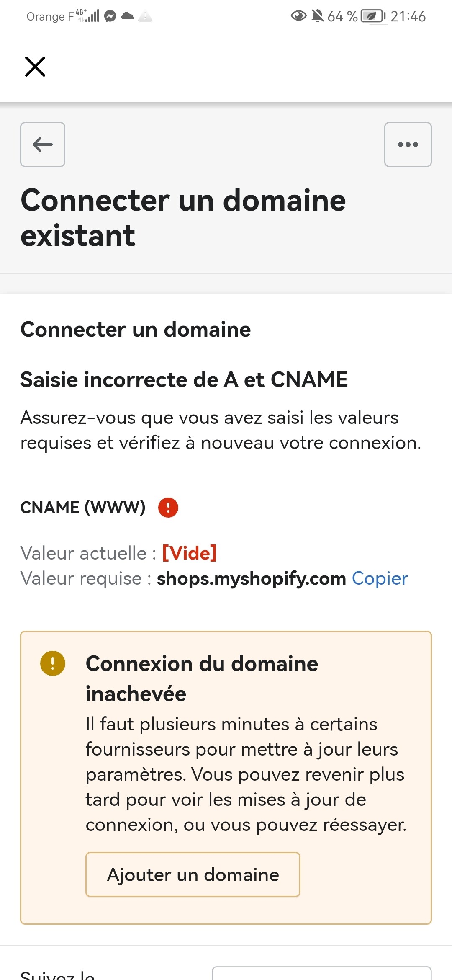The image size is (452, 980).
Task: Copy the shops.myshopify.com value via Copier
Action: pos(380,578)
